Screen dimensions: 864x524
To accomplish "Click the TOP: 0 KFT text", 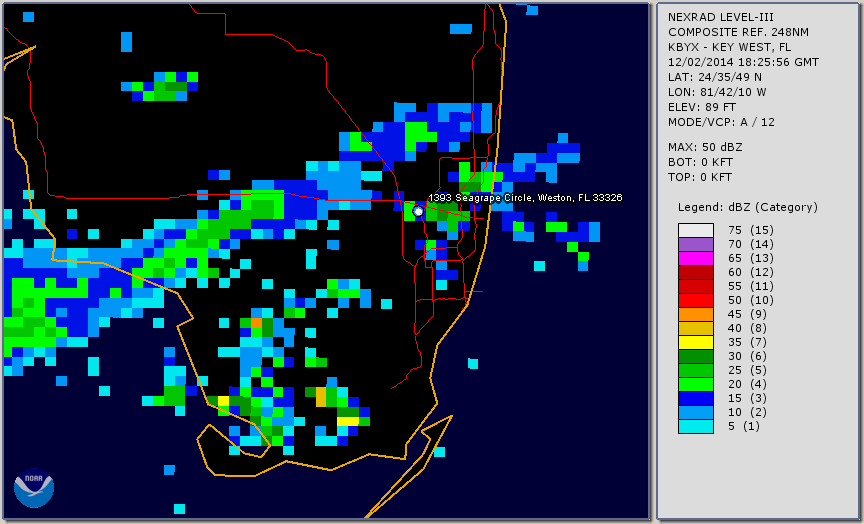I will coord(700,177).
